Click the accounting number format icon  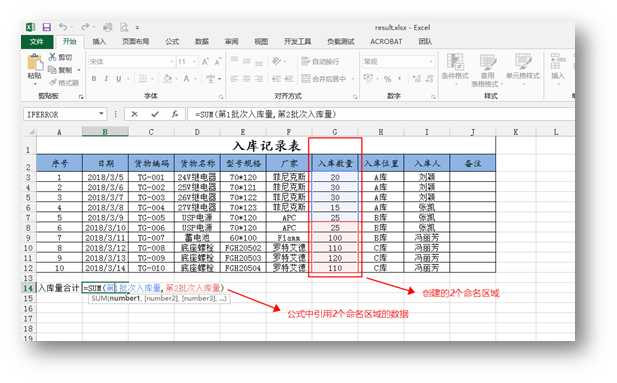click(x=368, y=79)
